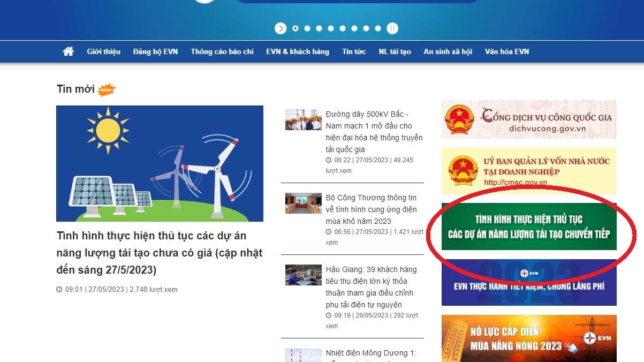Open Cổng dịch vụ công quốc gia banner
Viewport: 644px width, 362px height.
pos(529,119)
